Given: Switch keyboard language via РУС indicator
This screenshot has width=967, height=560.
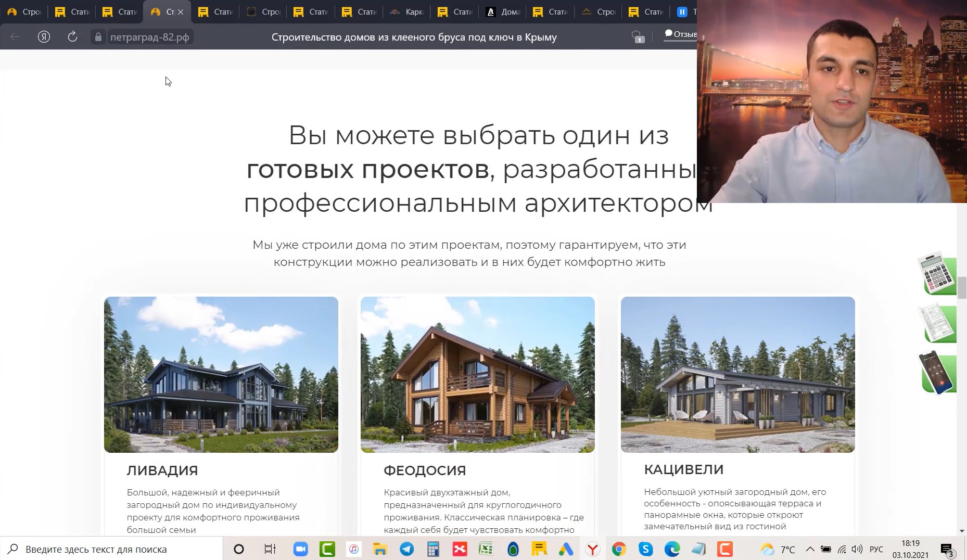Looking at the screenshot, I should pos(876,549).
